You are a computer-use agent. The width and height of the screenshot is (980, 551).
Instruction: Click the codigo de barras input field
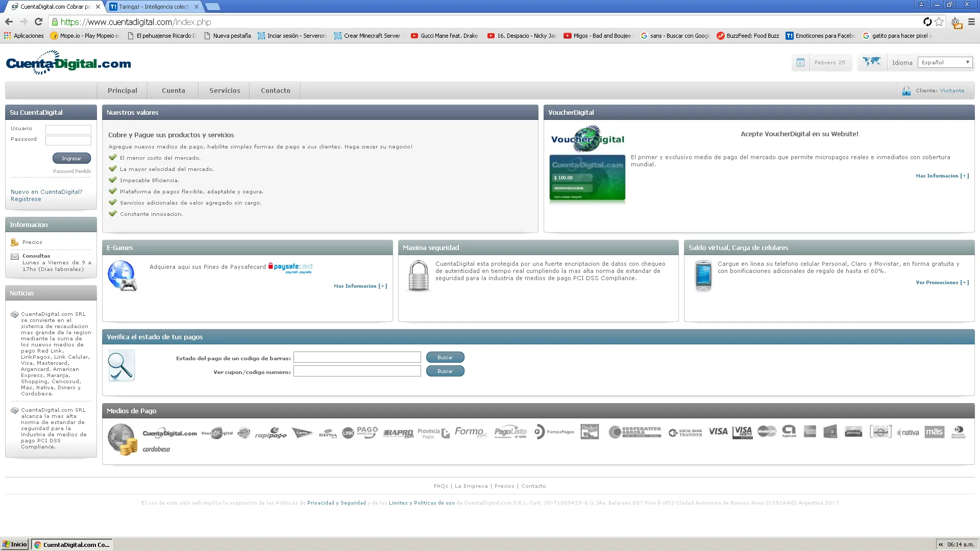(x=357, y=357)
